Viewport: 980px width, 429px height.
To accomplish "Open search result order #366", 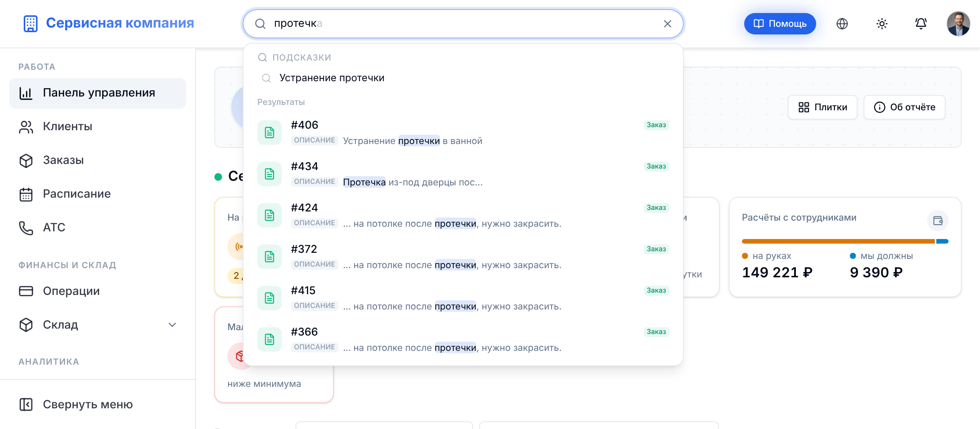I will point(463,339).
